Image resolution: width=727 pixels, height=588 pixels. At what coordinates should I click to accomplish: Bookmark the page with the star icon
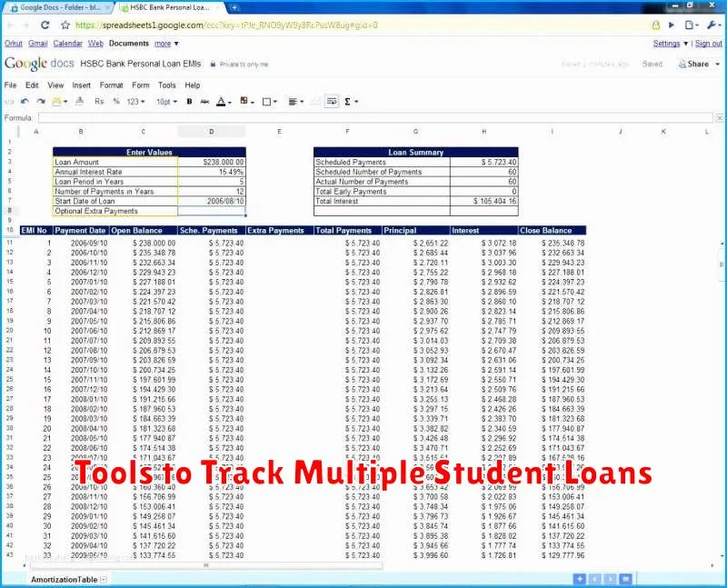click(x=65, y=25)
